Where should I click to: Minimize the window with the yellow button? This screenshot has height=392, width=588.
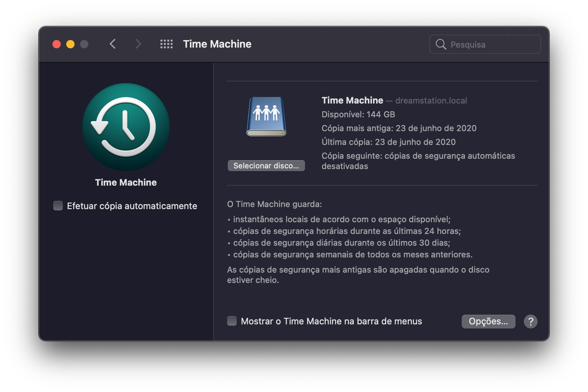pyautogui.click(x=70, y=44)
